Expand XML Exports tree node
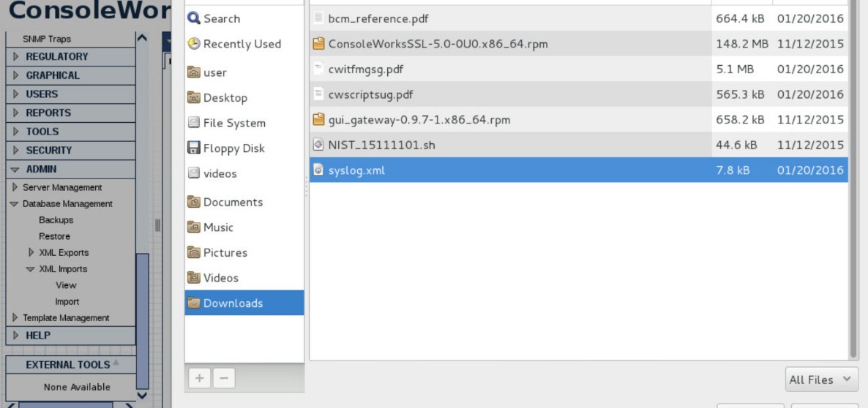The image size is (868, 408). click(31, 253)
